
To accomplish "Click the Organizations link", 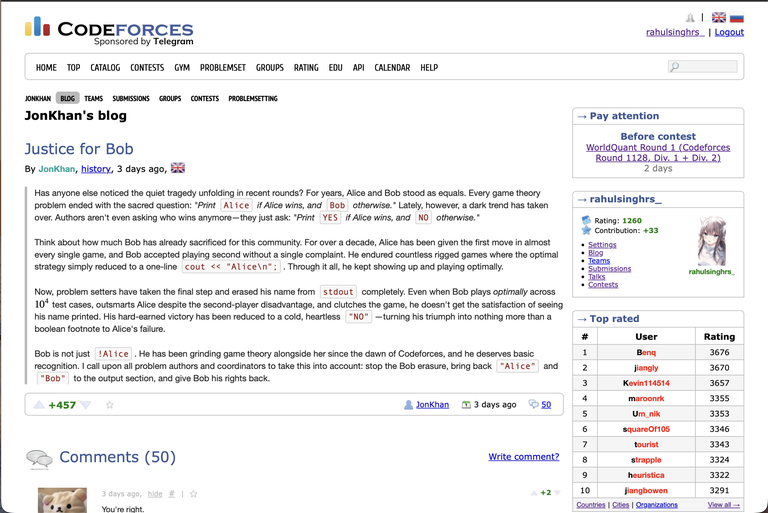I will pos(657,505).
